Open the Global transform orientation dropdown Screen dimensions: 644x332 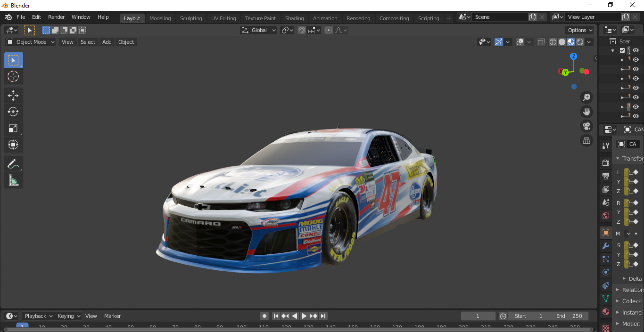pyautogui.click(x=258, y=30)
